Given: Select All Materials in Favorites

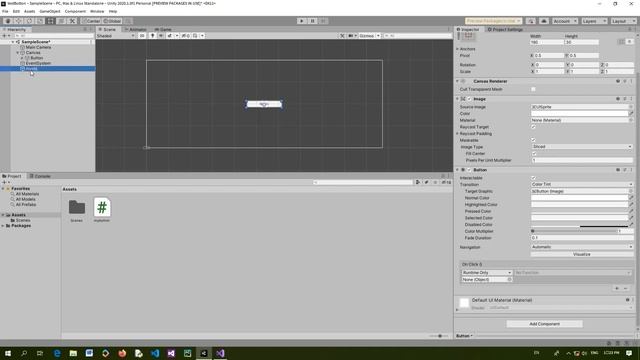Looking at the screenshot, I should tap(27, 194).
